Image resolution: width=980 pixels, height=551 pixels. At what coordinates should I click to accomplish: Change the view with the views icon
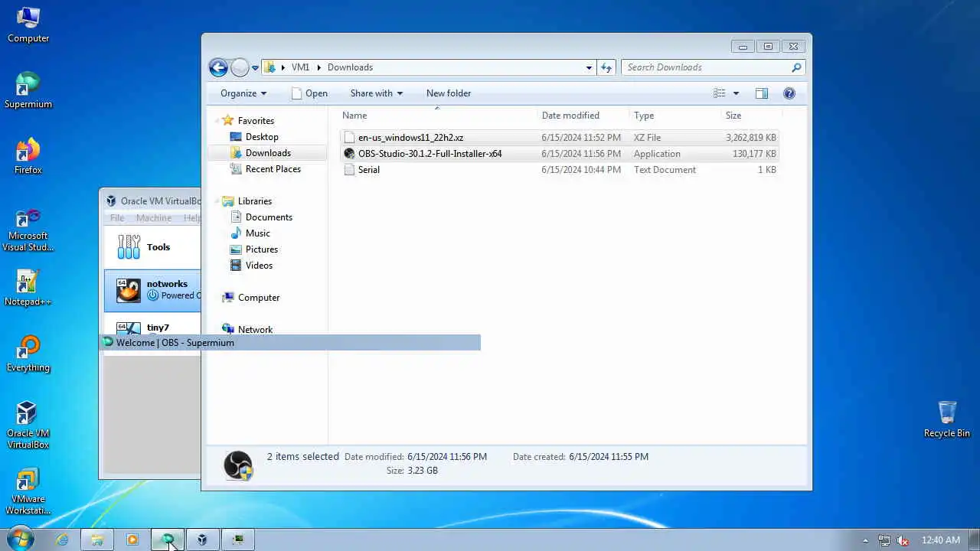click(720, 93)
